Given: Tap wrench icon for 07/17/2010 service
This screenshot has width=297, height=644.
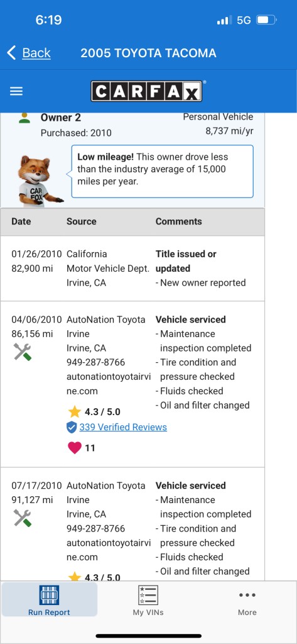Looking at the screenshot, I should click(x=22, y=518).
